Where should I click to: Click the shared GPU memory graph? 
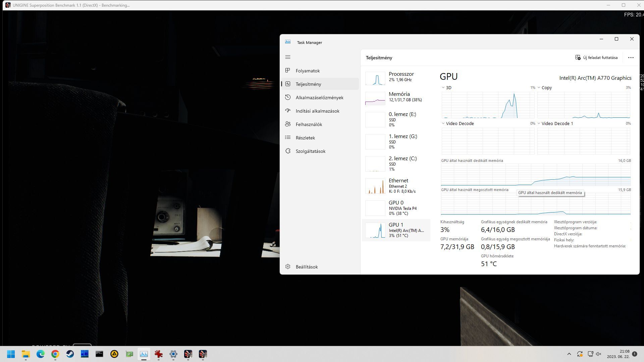pyautogui.click(x=536, y=204)
